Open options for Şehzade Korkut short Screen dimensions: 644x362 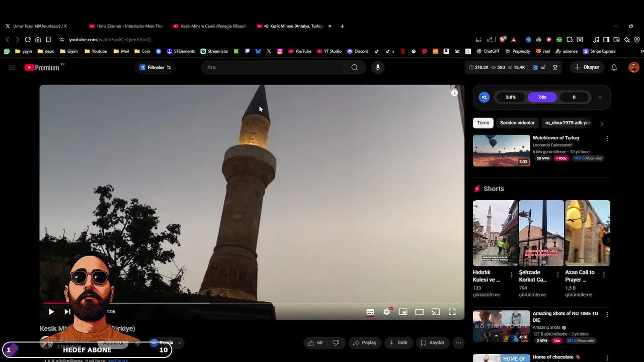[557, 275]
